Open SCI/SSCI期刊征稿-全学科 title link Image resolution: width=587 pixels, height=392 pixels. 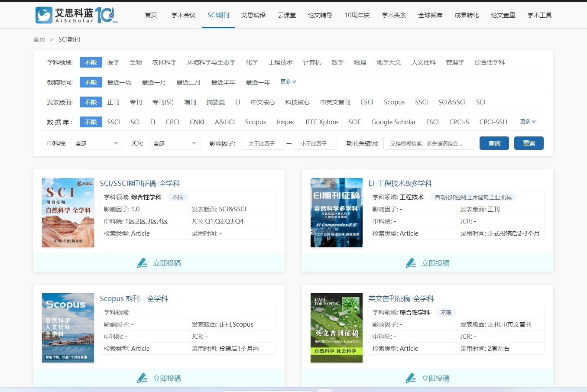(140, 184)
